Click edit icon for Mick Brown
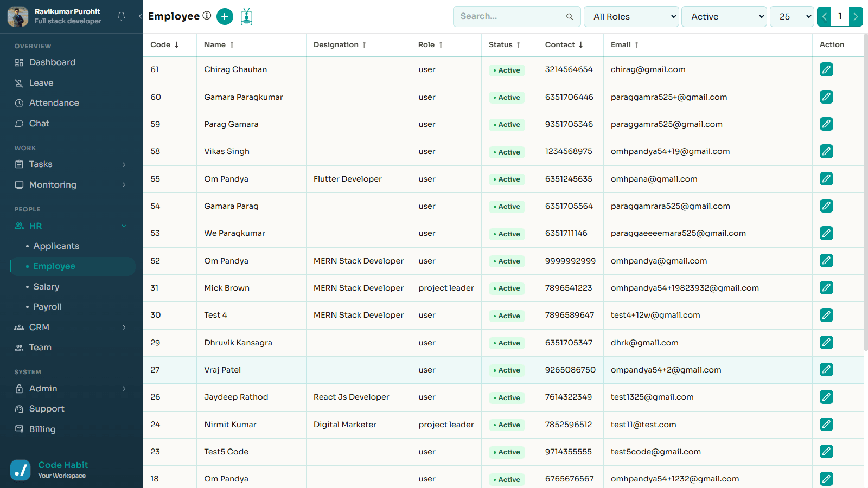This screenshot has width=868, height=488. [826, 288]
